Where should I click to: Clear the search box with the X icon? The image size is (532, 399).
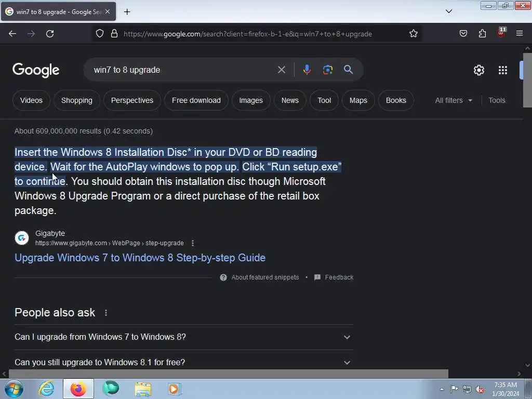(x=282, y=70)
